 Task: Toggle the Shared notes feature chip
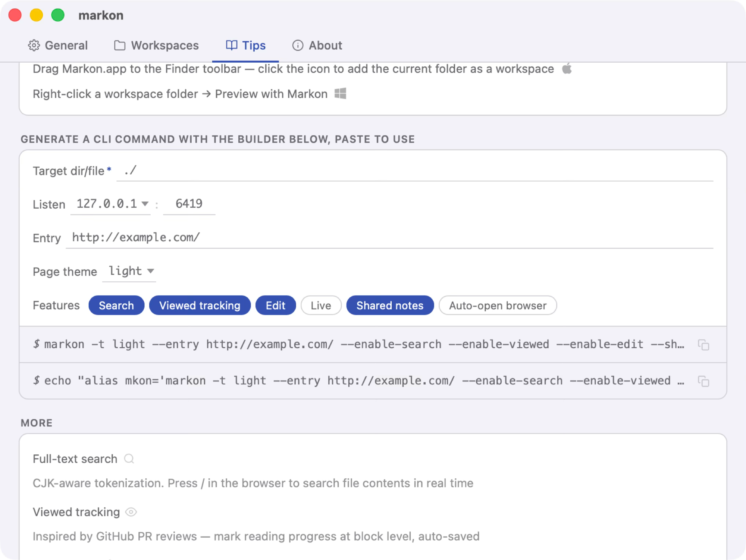click(x=390, y=306)
